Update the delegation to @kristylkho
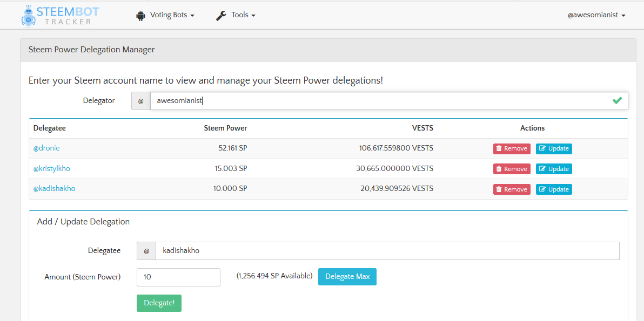644x321 pixels. tap(554, 169)
